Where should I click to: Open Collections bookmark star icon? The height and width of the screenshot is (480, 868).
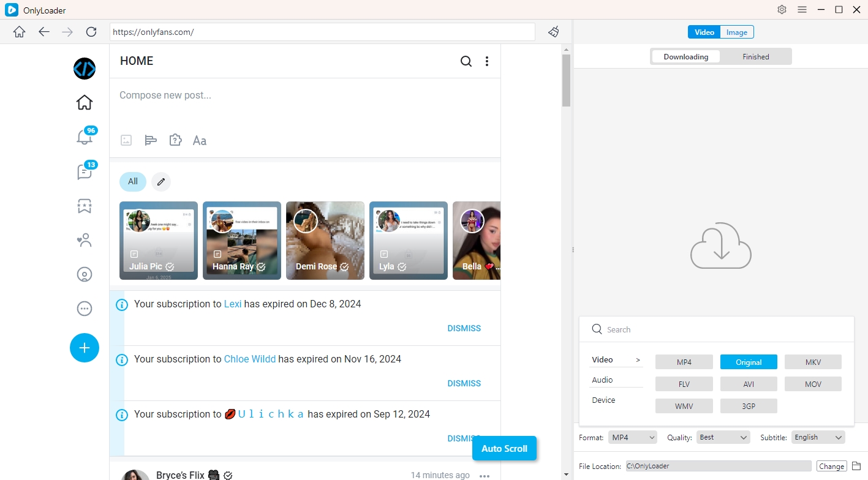[85, 206]
